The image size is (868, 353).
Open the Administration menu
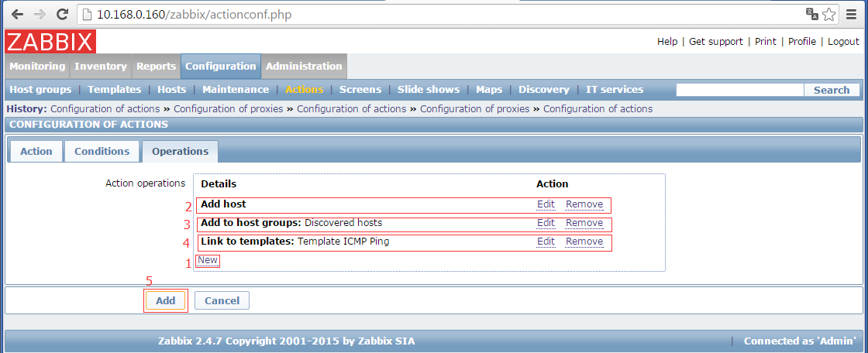pos(304,67)
